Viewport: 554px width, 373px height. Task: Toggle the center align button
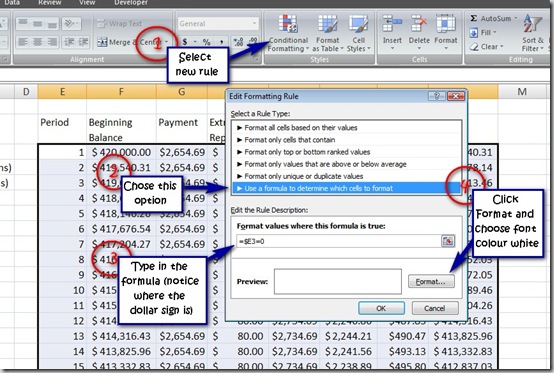[x=37, y=42]
